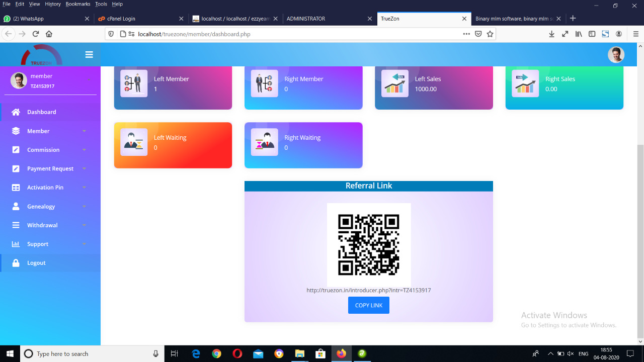Click the member ID TZ4153917 in sidebar
This screenshot has width=644, height=362.
pos(42,86)
